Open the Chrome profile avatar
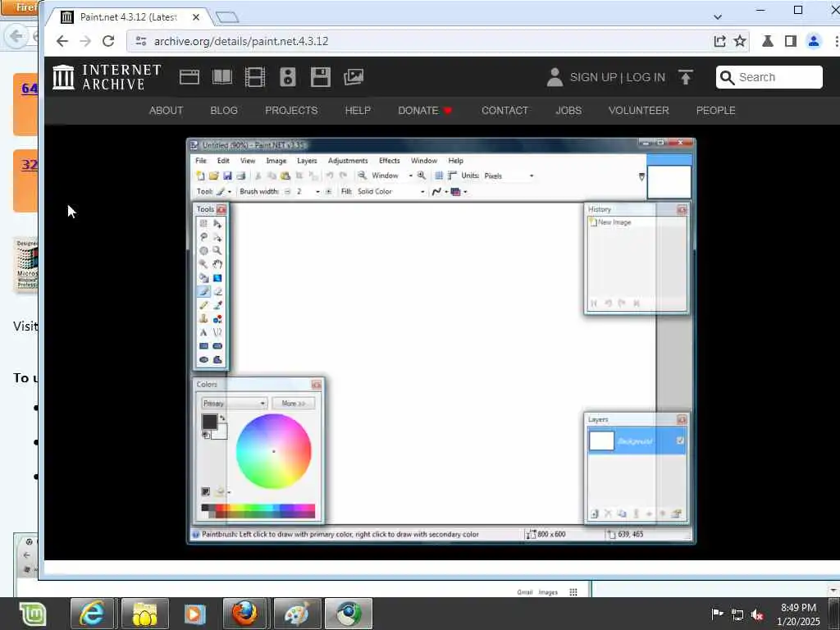 (x=814, y=41)
